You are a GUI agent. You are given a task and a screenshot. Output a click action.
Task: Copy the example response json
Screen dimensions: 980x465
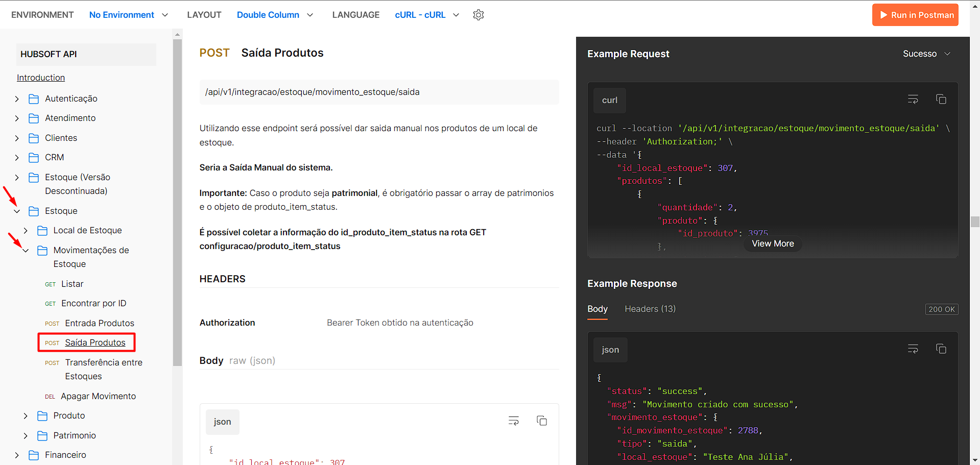click(941, 349)
